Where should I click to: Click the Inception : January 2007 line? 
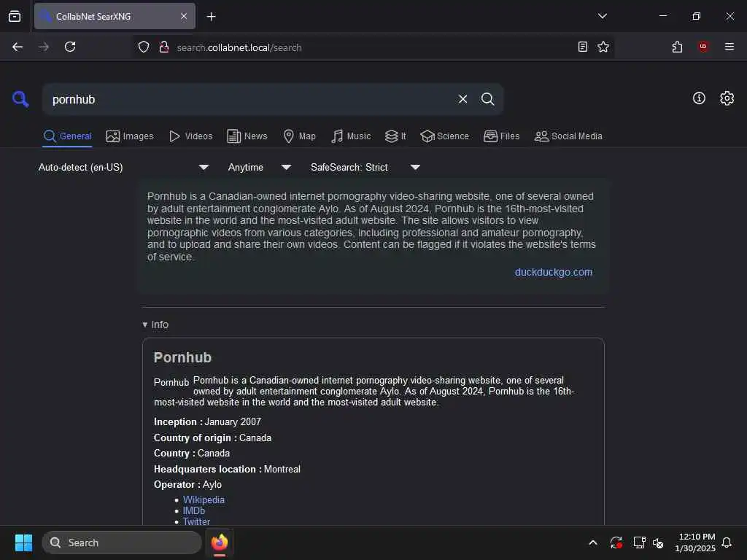(207, 422)
